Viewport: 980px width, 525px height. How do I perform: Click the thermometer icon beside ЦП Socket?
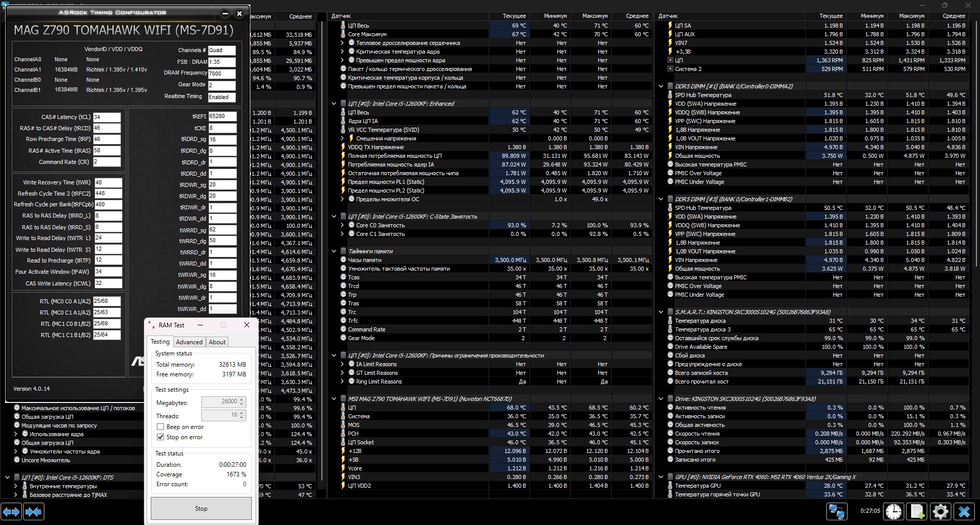pyautogui.click(x=343, y=442)
